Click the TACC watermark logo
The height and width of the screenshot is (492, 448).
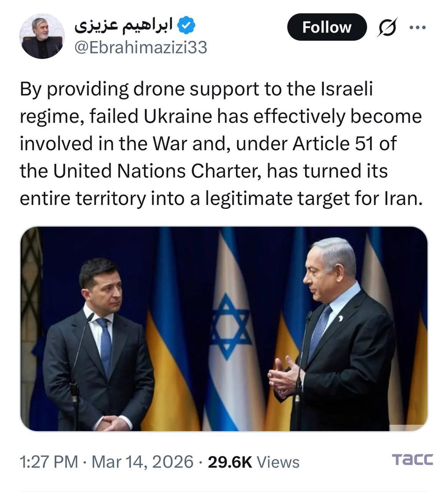[x=412, y=459]
